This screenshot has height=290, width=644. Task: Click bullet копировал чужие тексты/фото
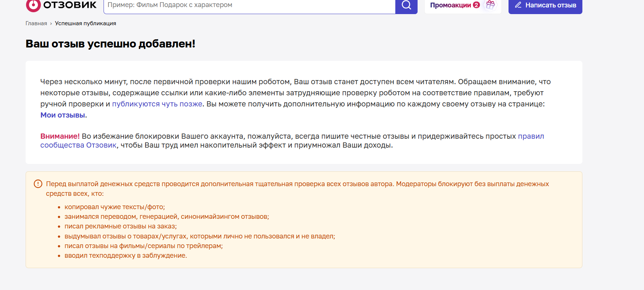click(x=115, y=207)
